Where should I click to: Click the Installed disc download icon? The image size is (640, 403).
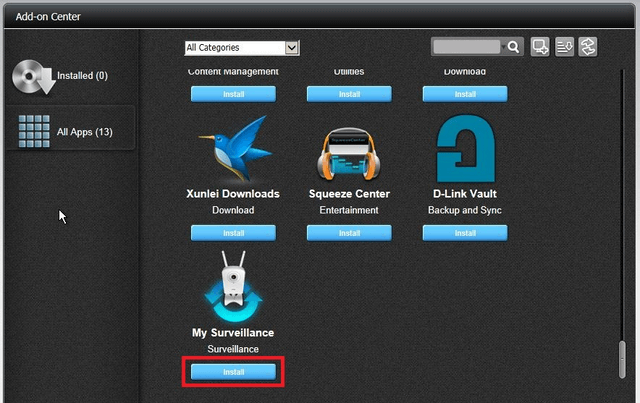pos(33,77)
